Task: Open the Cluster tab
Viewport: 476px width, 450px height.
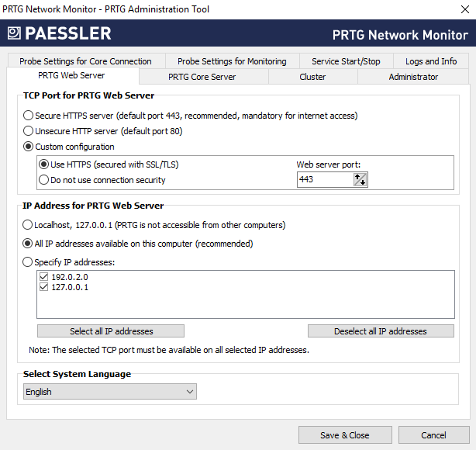Action: [312, 77]
